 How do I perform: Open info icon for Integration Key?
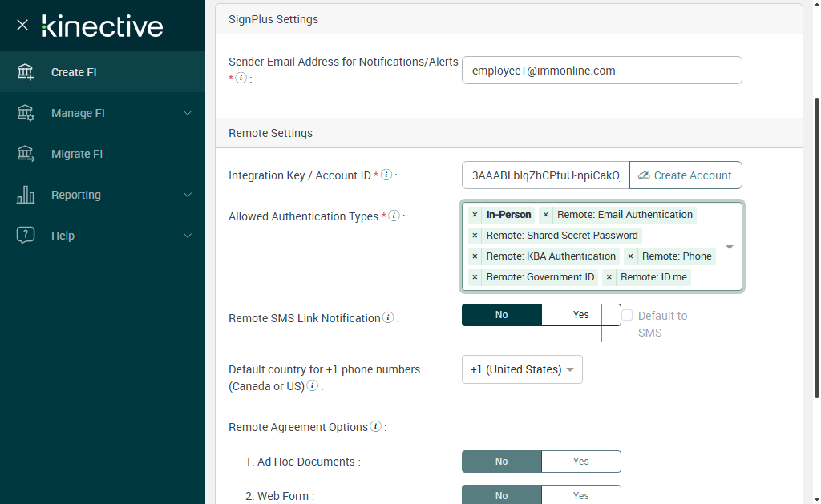pos(386,175)
